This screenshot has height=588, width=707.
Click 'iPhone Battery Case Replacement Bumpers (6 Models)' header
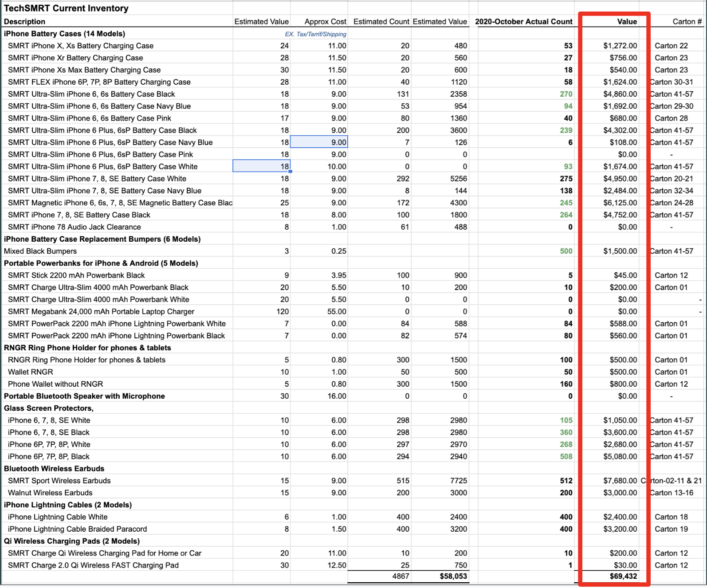[x=102, y=239]
